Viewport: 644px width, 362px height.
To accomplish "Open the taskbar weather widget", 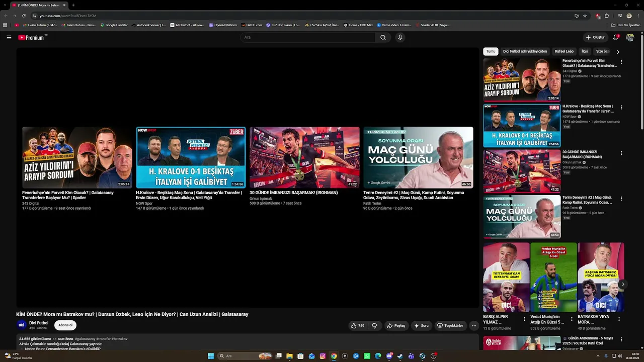I will click(18, 356).
